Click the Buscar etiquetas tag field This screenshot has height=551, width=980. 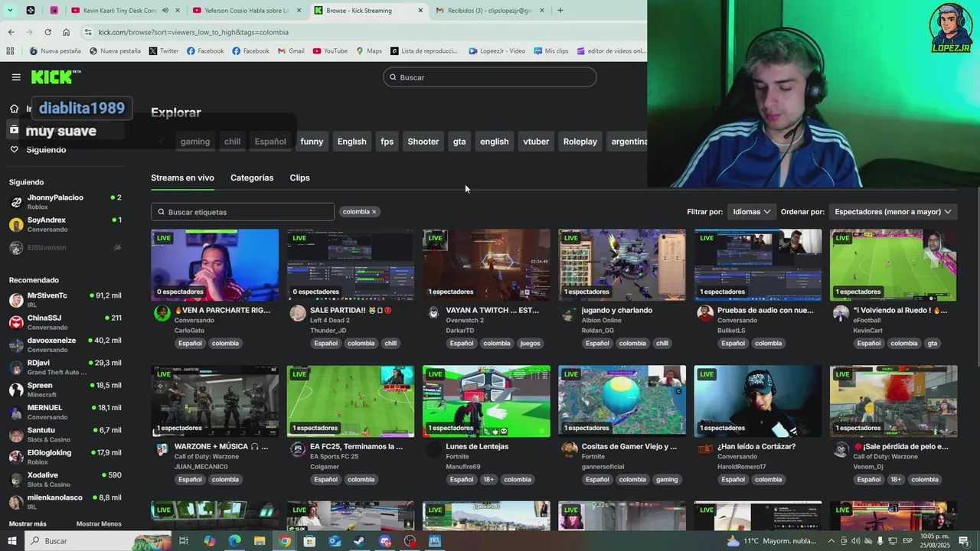pos(243,212)
